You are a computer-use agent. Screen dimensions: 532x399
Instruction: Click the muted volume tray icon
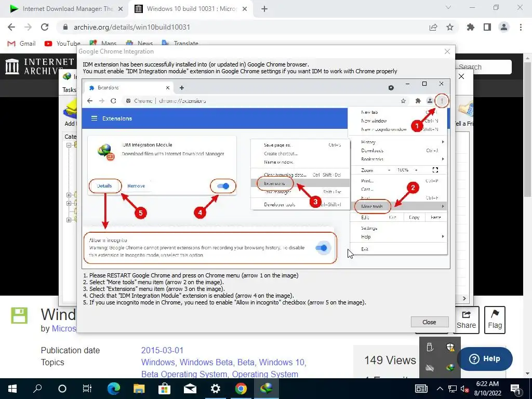(464, 389)
